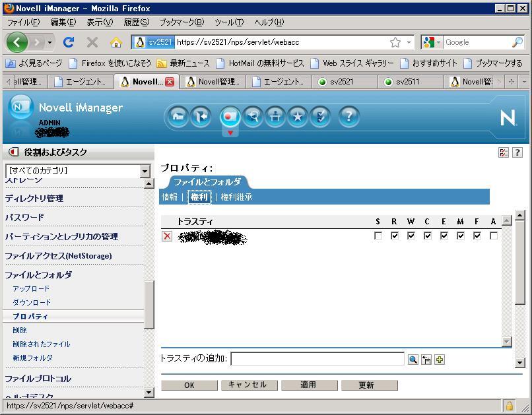Reload the current page
The image size is (532, 415).
[69, 42]
